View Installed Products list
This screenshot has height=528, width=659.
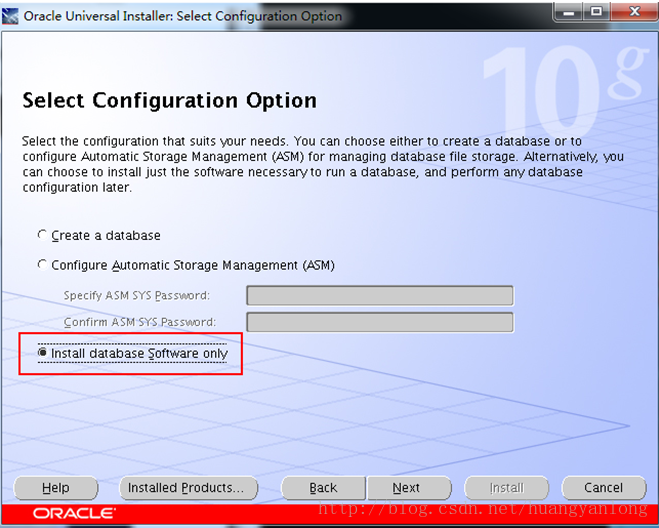[x=188, y=488]
